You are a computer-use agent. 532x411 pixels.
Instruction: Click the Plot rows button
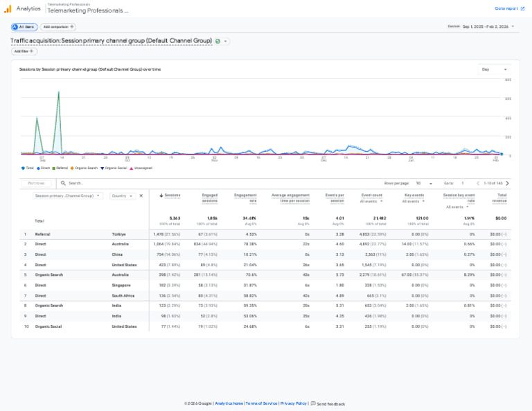36,183
